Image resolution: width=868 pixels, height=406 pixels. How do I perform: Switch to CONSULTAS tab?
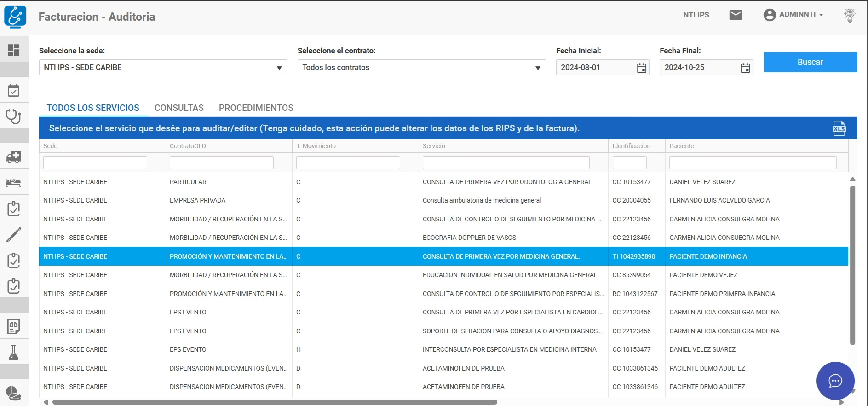click(x=179, y=108)
